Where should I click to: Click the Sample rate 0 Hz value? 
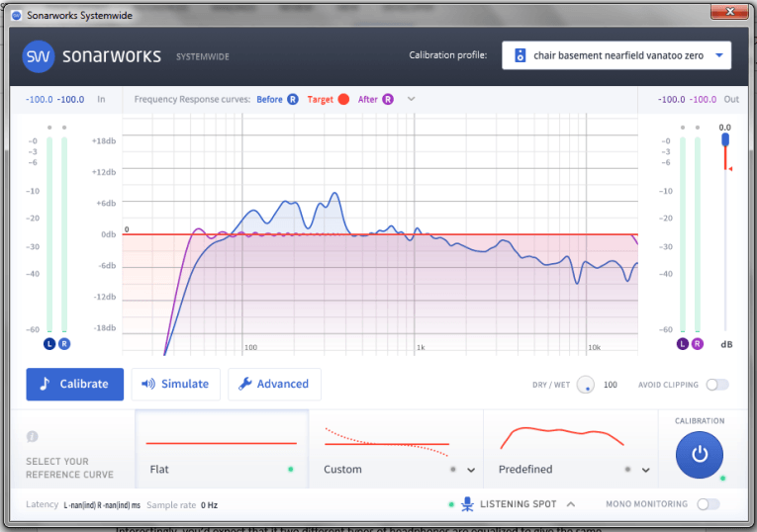[209, 505]
